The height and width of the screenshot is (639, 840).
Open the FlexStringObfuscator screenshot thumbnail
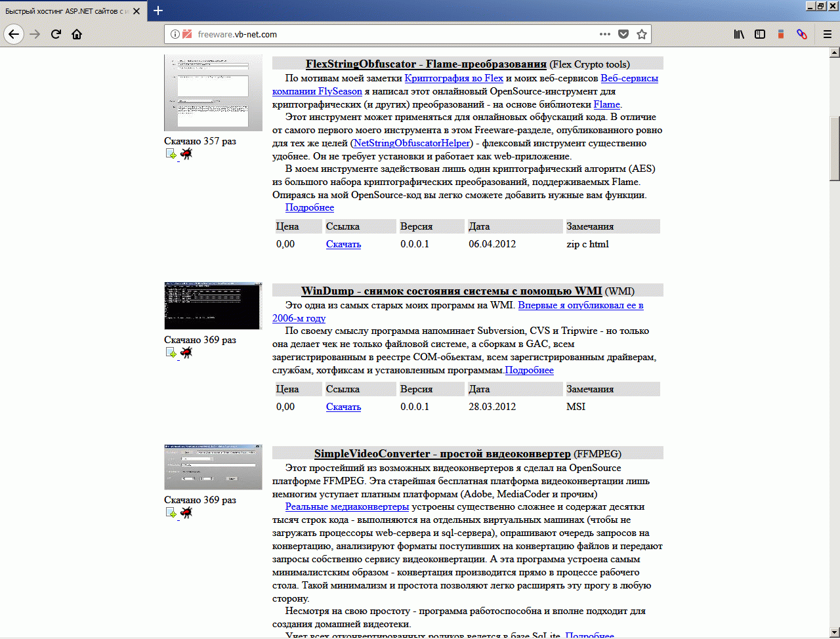tap(213, 93)
